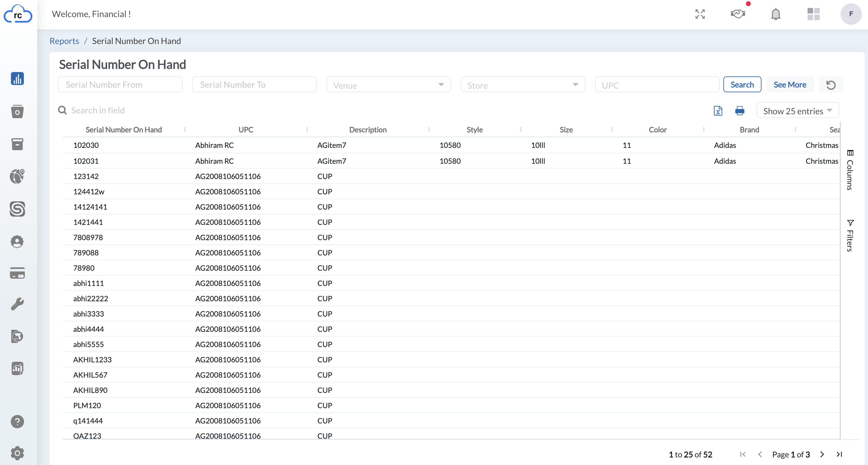Sort by Size column header

[566, 130]
